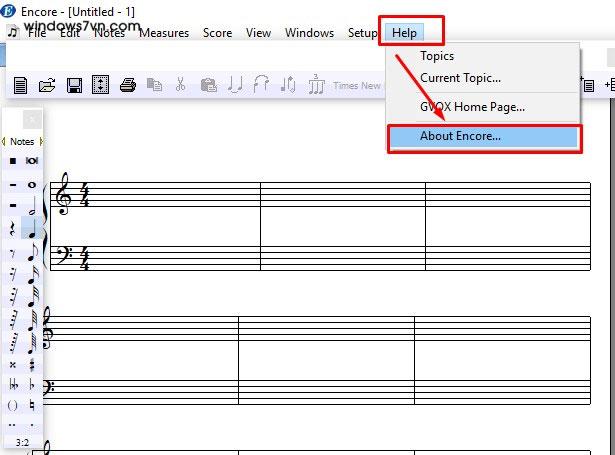Select Topics in the Help menu

437,57
